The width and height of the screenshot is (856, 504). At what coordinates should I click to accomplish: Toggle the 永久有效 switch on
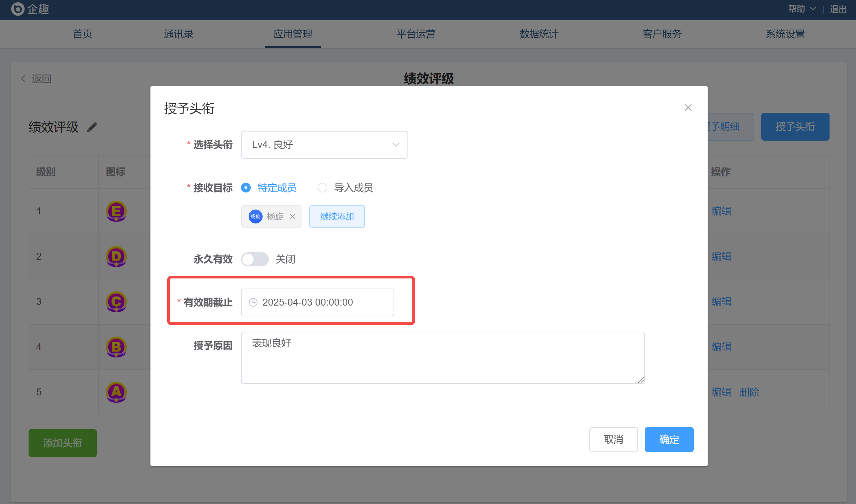coord(255,259)
